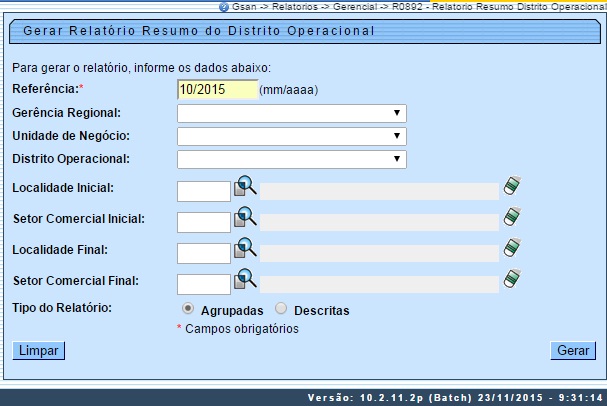The height and width of the screenshot is (406, 607).
Task: Click the Localidade Final code field
Action: pyautogui.click(x=204, y=253)
